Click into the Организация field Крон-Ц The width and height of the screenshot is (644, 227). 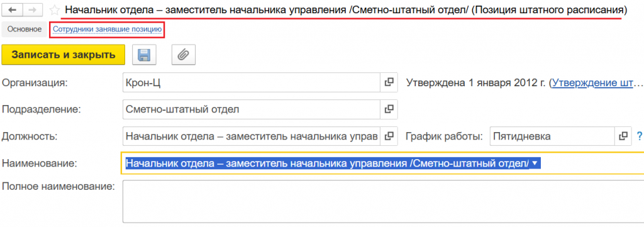pos(252,82)
